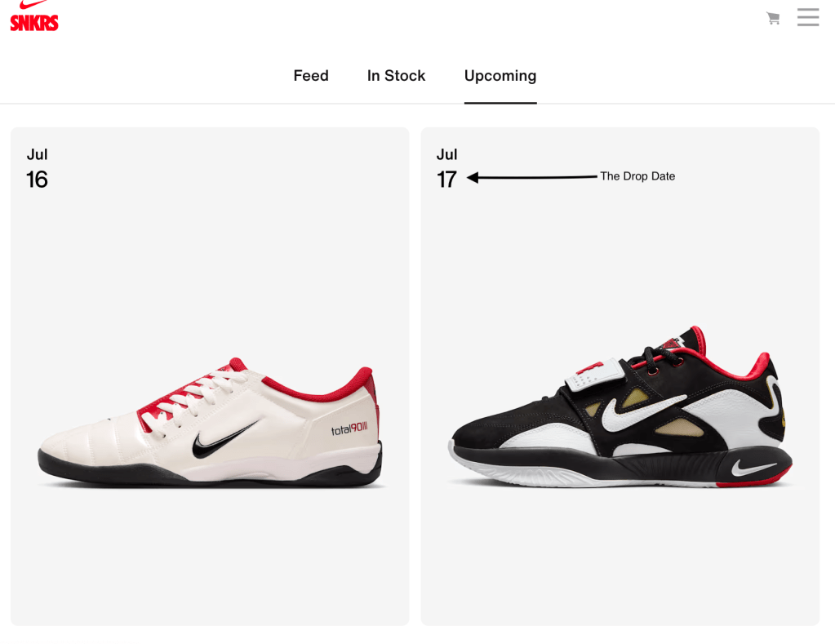Screen dimensions: 835x644
Task: Click the black Swoosh on the white shoe
Action: coord(224,439)
